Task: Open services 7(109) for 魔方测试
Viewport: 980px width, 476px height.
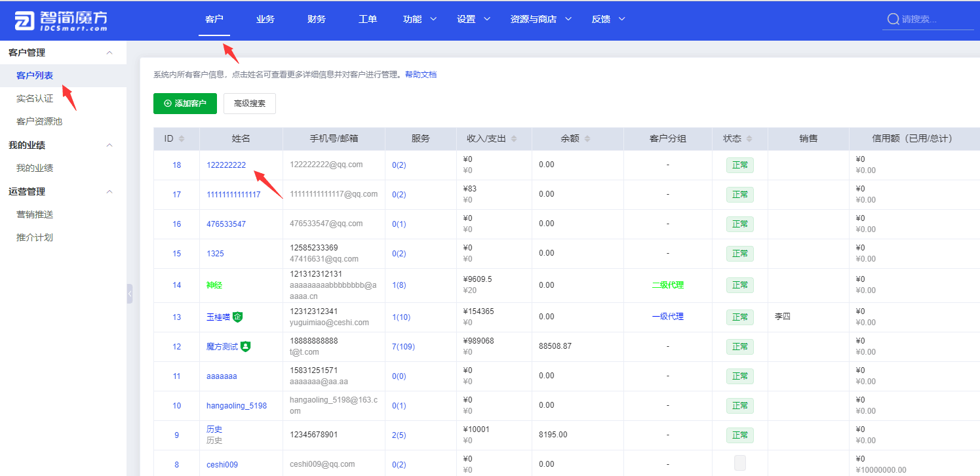Action: 403,347
